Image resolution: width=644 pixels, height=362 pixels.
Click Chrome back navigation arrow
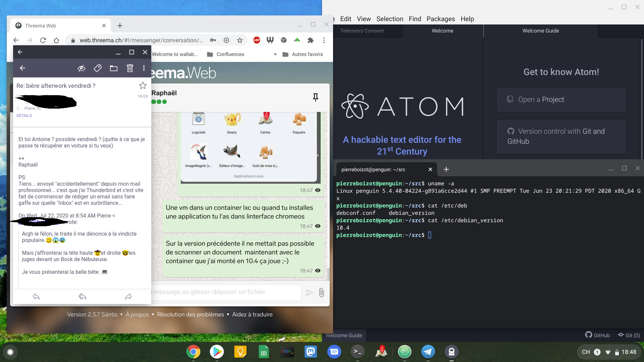click(x=16, y=40)
